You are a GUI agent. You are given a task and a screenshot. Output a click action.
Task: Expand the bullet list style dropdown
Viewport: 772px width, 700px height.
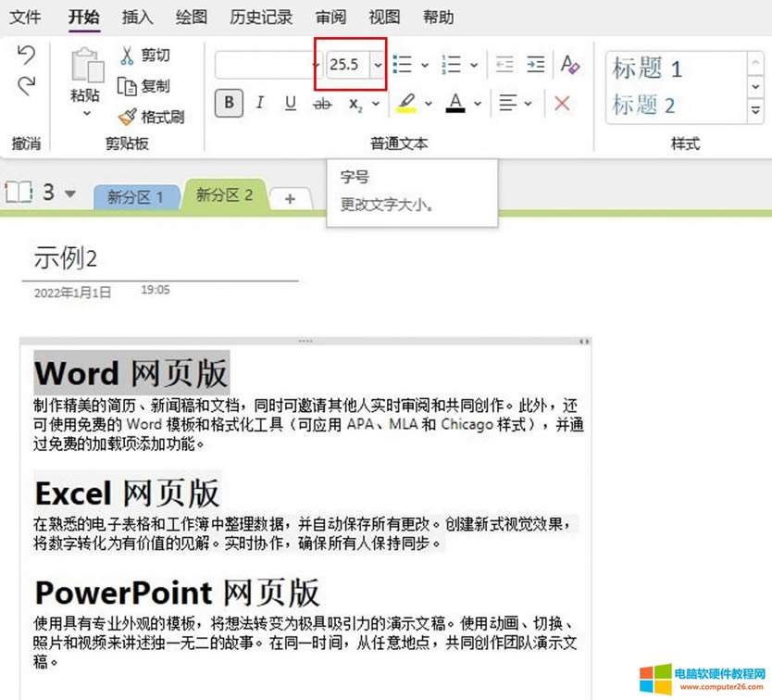coord(425,66)
